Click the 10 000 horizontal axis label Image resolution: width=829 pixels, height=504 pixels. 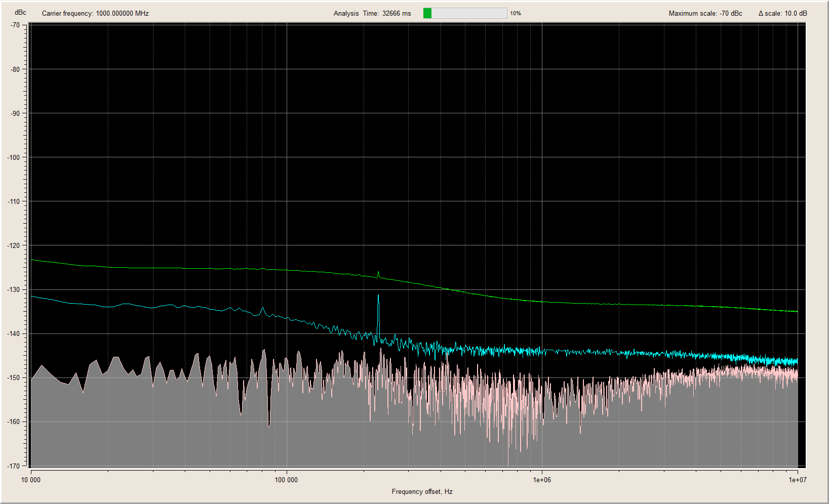[x=31, y=480]
